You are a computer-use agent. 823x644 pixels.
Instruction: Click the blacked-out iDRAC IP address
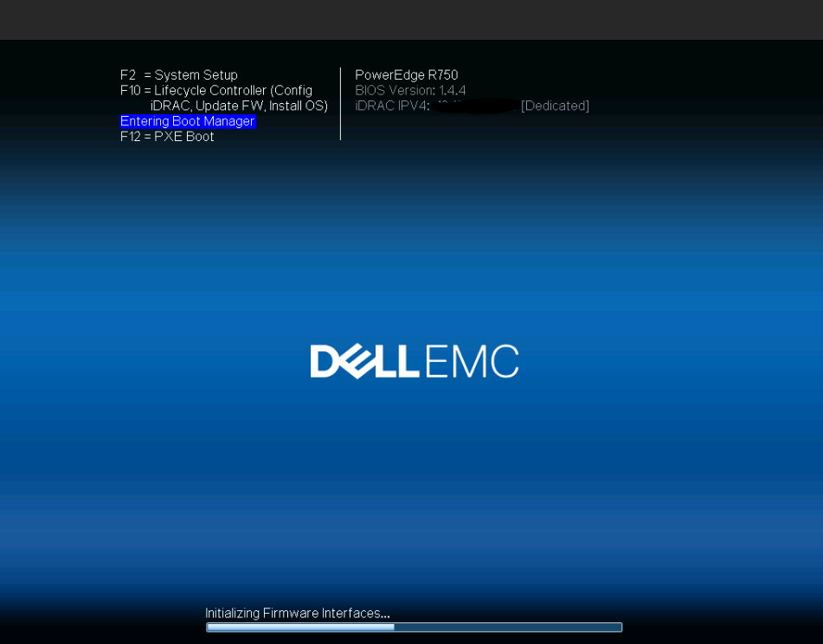tap(476, 106)
